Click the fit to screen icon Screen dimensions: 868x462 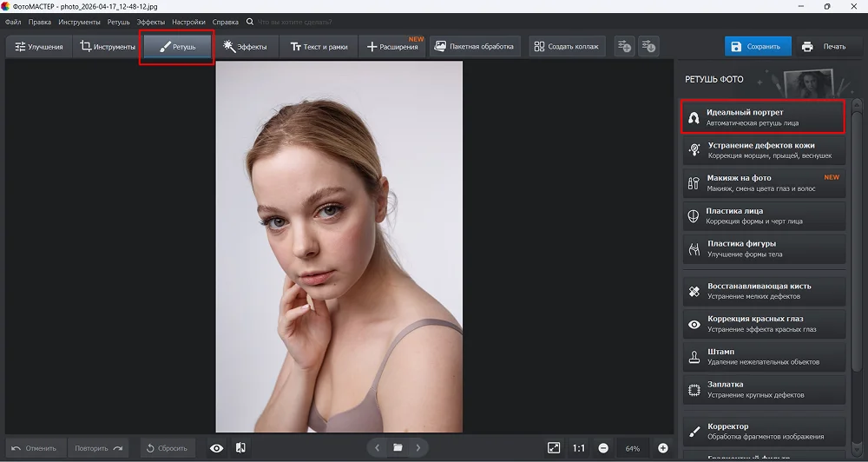point(554,447)
